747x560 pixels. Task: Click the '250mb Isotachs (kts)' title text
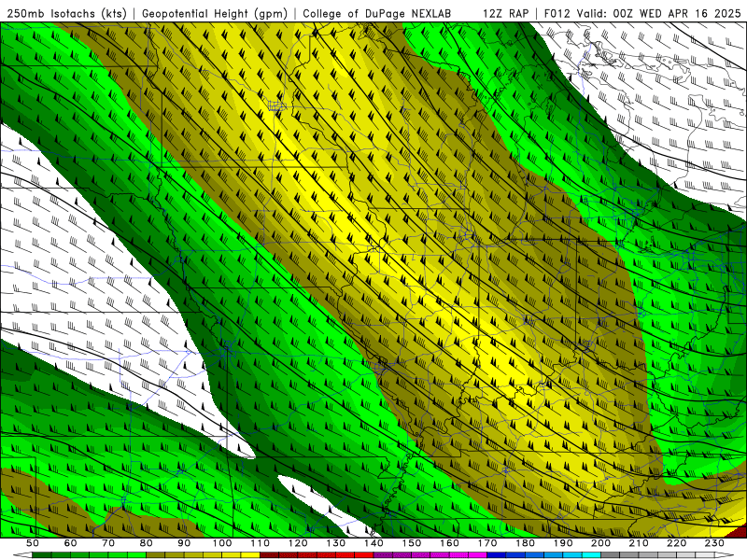pos(66,13)
